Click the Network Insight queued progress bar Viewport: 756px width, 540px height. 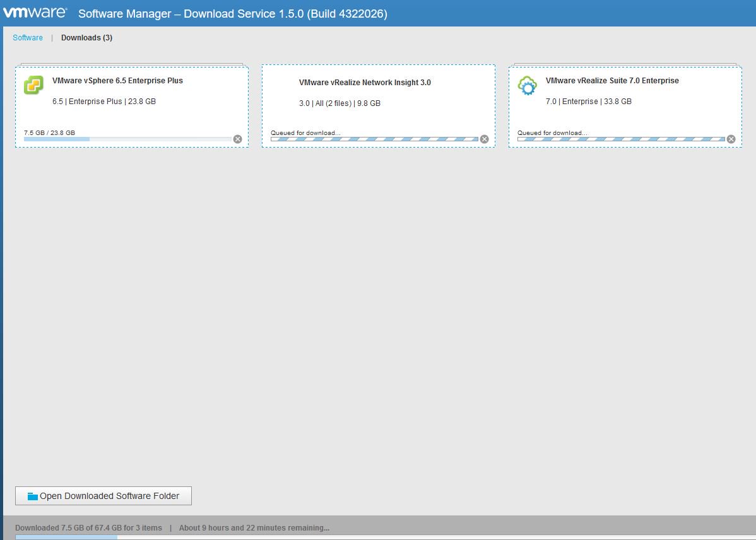(375, 139)
